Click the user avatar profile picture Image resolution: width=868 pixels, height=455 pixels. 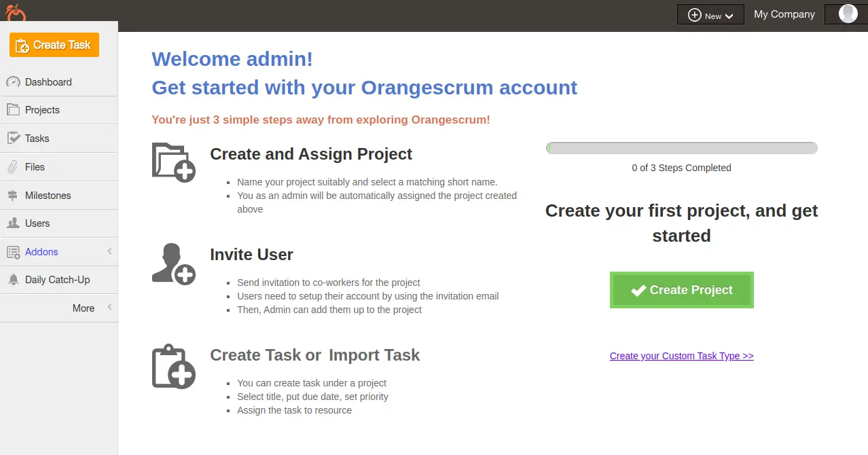[x=848, y=14]
